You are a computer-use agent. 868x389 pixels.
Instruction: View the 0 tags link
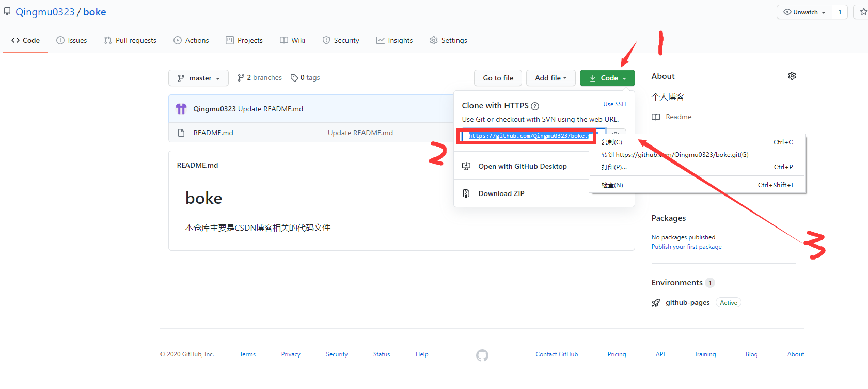click(x=305, y=77)
